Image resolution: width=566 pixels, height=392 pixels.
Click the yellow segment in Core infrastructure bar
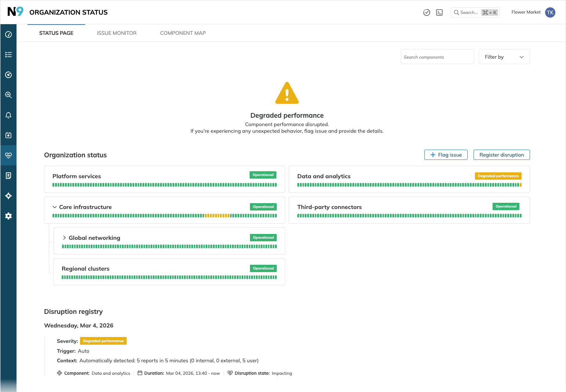217,216
